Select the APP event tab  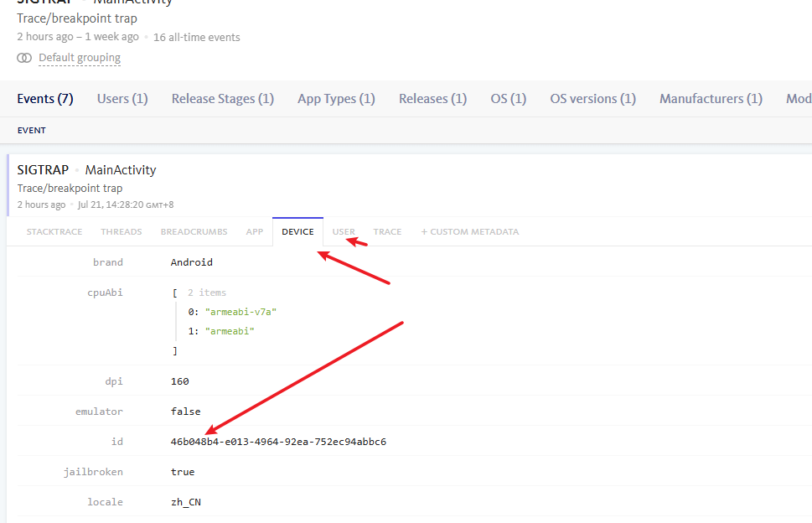[254, 232]
